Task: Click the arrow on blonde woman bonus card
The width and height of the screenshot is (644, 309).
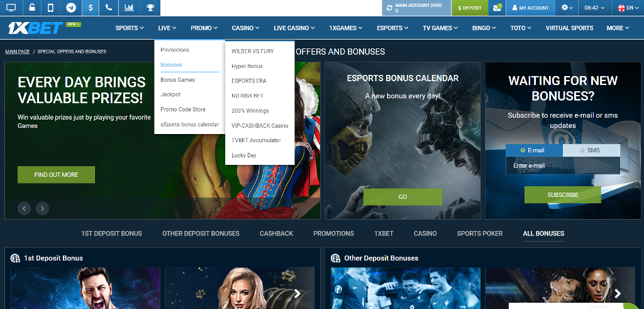Action: 297,293
